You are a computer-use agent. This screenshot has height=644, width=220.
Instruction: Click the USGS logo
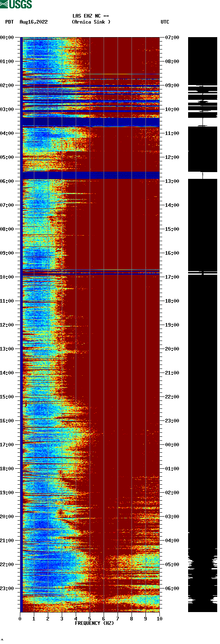pyautogui.click(x=16, y=4)
